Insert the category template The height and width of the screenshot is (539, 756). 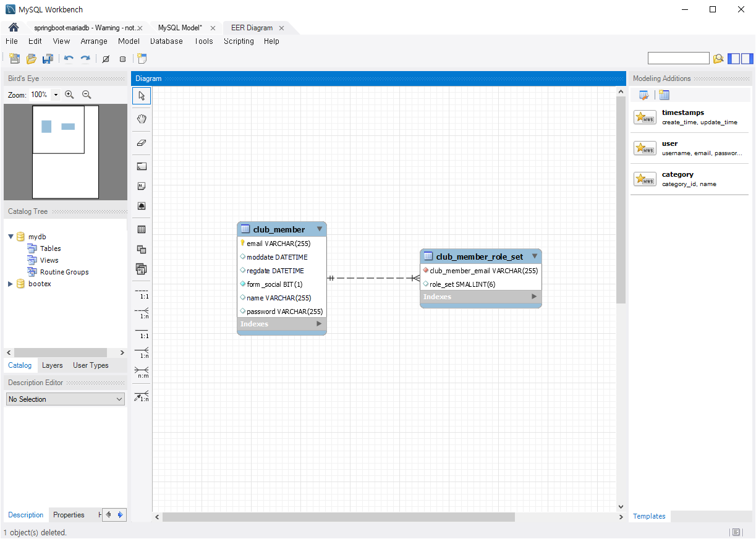pyautogui.click(x=689, y=179)
